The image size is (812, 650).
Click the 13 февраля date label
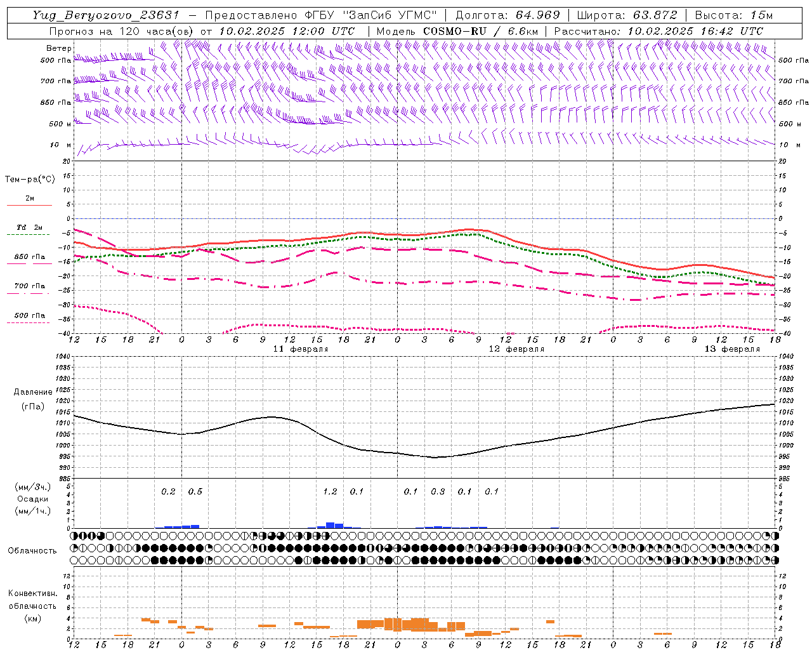point(732,349)
